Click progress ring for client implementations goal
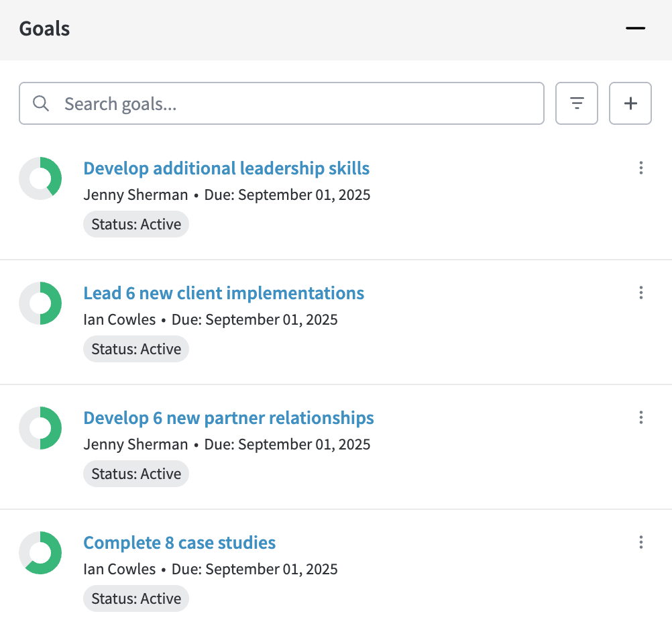The image size is (672, 632). click(40, 303)
